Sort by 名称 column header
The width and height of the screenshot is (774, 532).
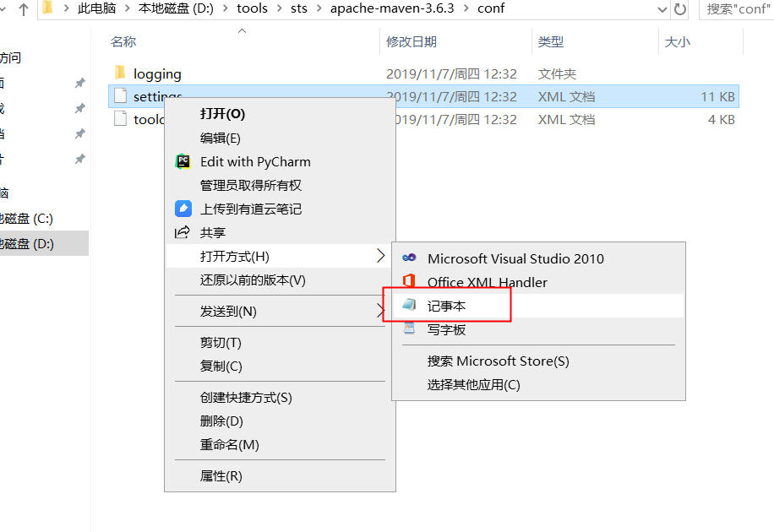tap(123, 41)
